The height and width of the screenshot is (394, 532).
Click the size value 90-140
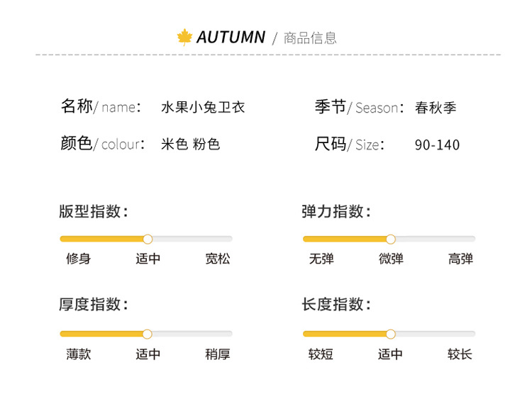coord(437,145)
